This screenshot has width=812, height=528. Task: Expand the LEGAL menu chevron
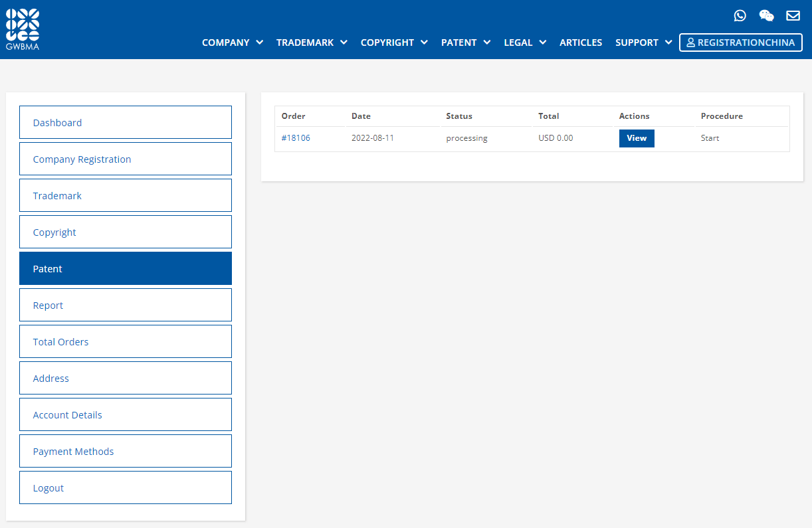543,43
